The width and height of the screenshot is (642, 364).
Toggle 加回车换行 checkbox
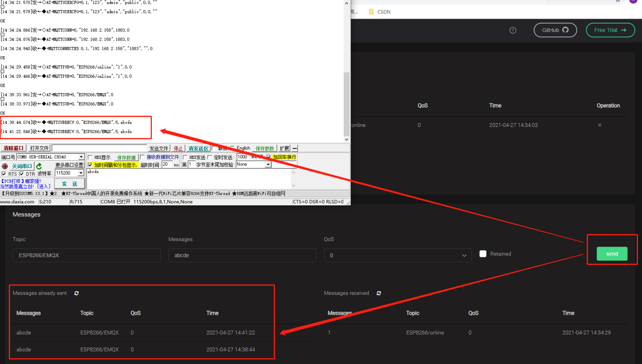(x=269, y=157)
